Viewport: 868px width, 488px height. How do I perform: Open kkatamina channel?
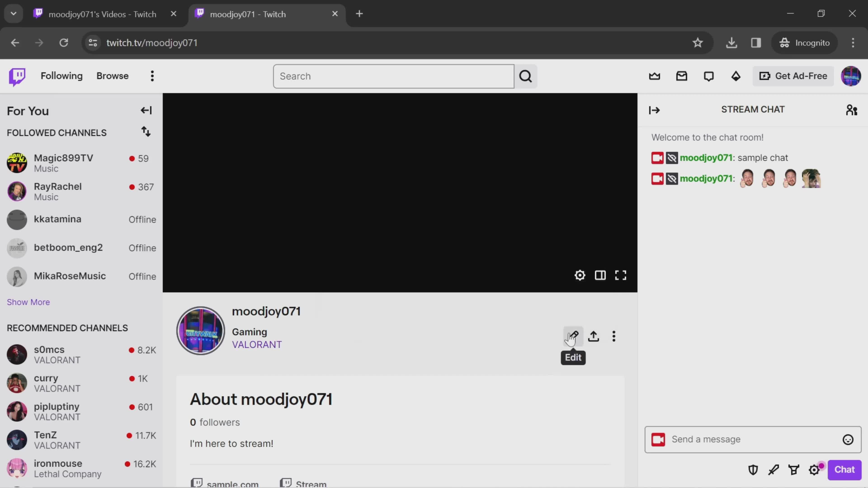point(81,220)
